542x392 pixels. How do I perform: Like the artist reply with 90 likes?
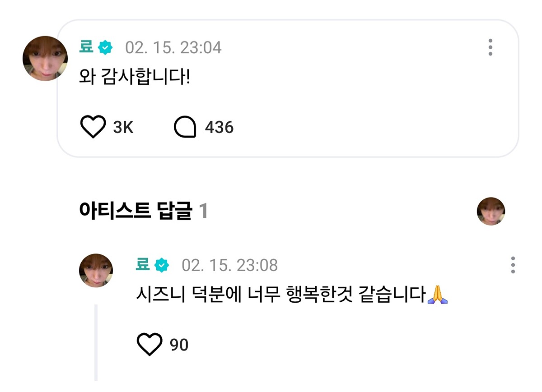click(149, 345)
